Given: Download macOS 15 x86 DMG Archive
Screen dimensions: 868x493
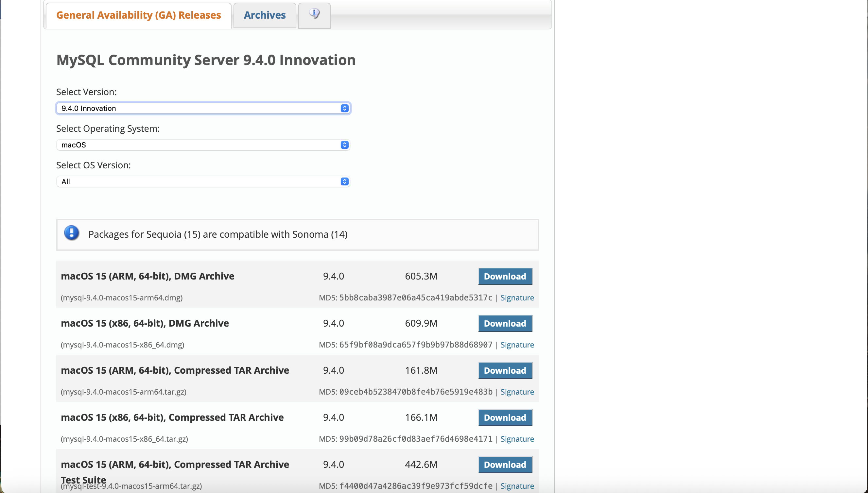Looking at the screenshot, I should [505, 323].
